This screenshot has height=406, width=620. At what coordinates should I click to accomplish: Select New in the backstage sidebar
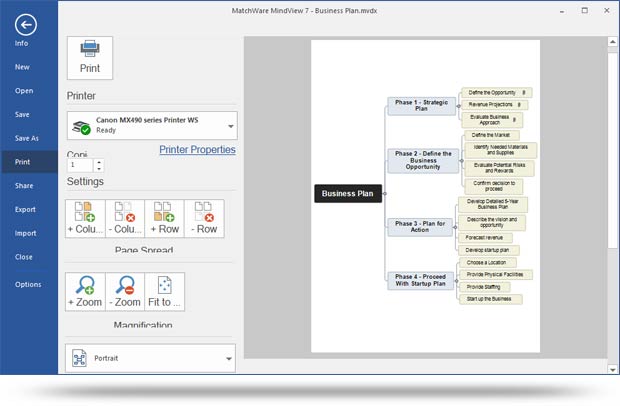coord(22,67)
